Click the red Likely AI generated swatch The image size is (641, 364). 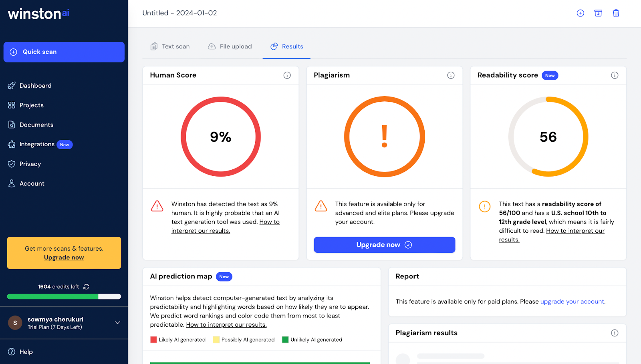[153, 340]
